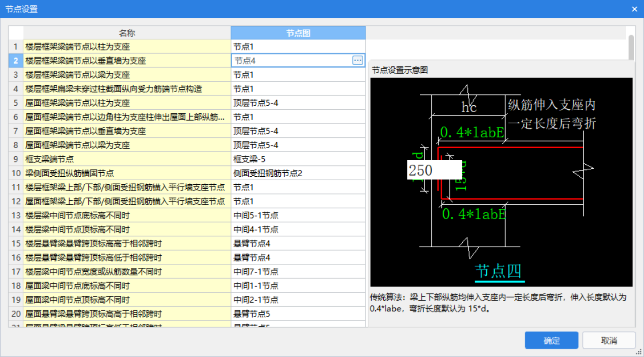The image size is (644, 357).
Task: Click the lower 0.4*labE dimension label
Action: (474, 214)
